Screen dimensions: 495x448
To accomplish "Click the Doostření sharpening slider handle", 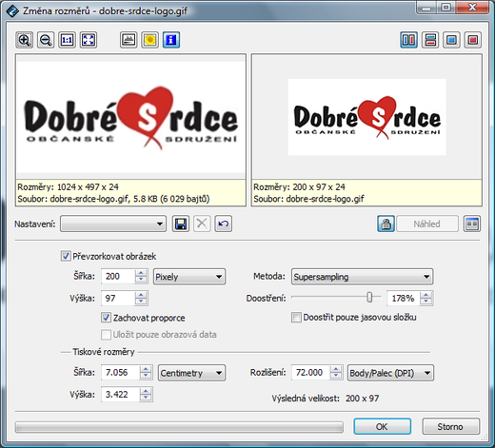I will (x=369, y=298).
